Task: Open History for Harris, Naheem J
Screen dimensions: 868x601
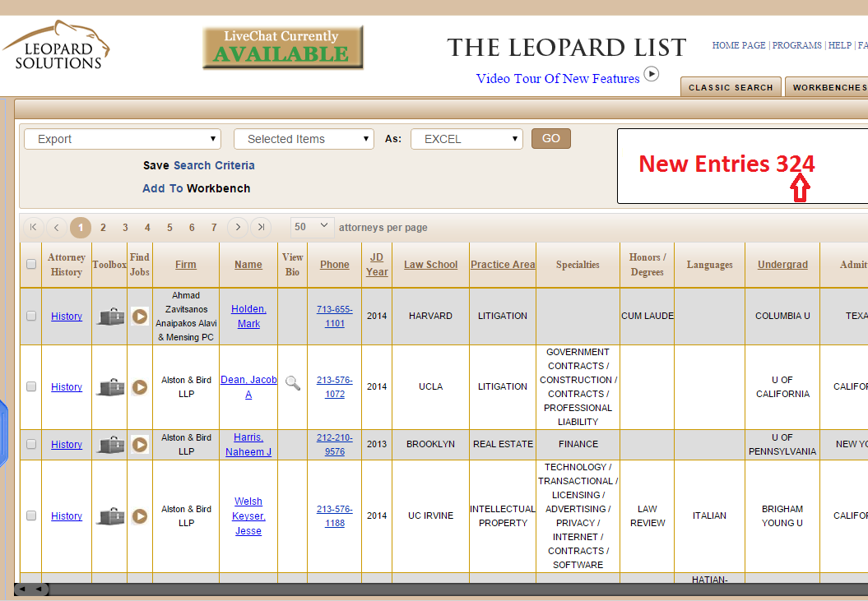Action: click(67, 445)
